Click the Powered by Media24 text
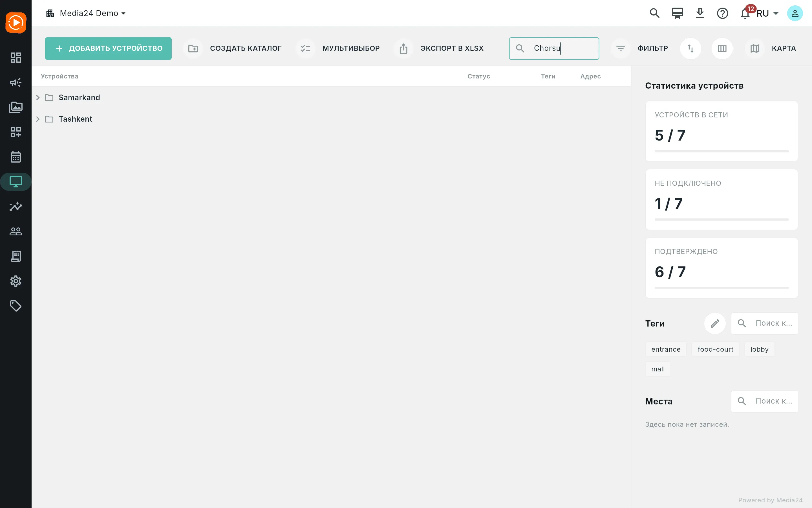 [x=770, y=500]
